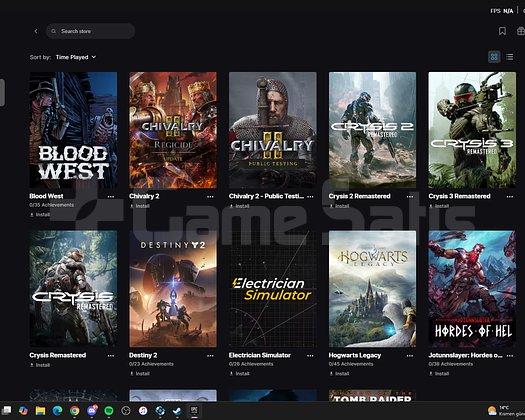525x420 pixels.
Task: Open File Explorer from the taskbar
Action: 40,411
